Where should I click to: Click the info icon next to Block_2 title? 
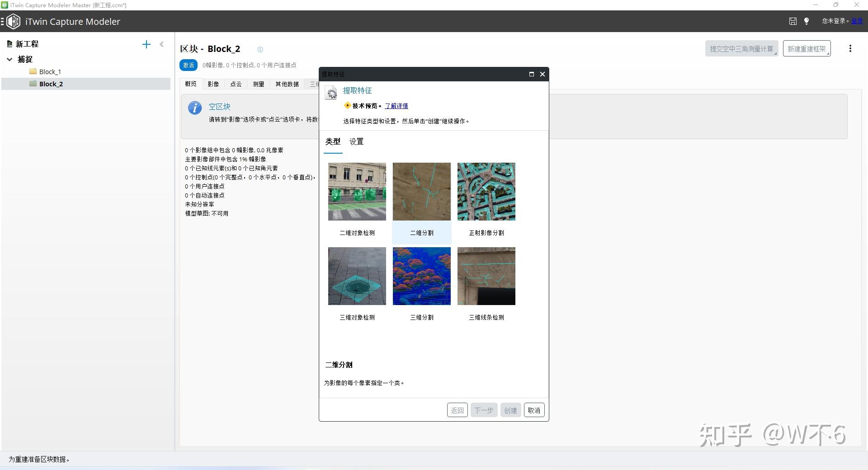coord(260,50)
